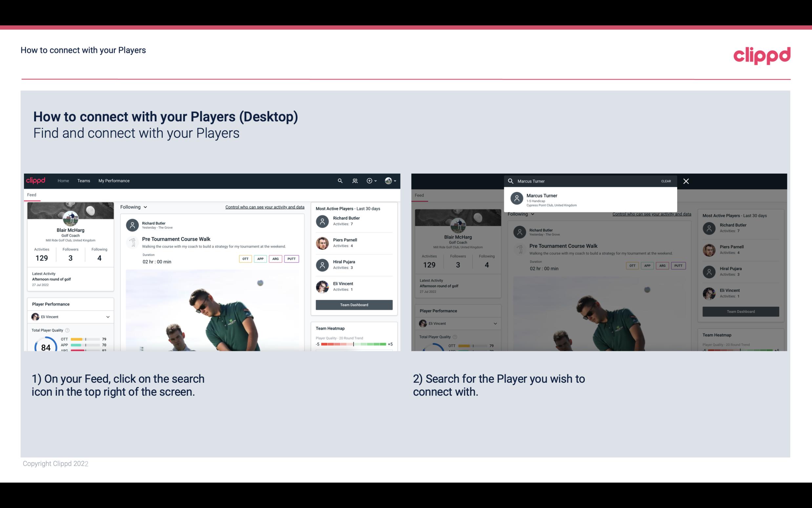The width and height of the screenshot is (812, 508).
Task: Click the PUTT performance category icon
Action: [291, 259]
